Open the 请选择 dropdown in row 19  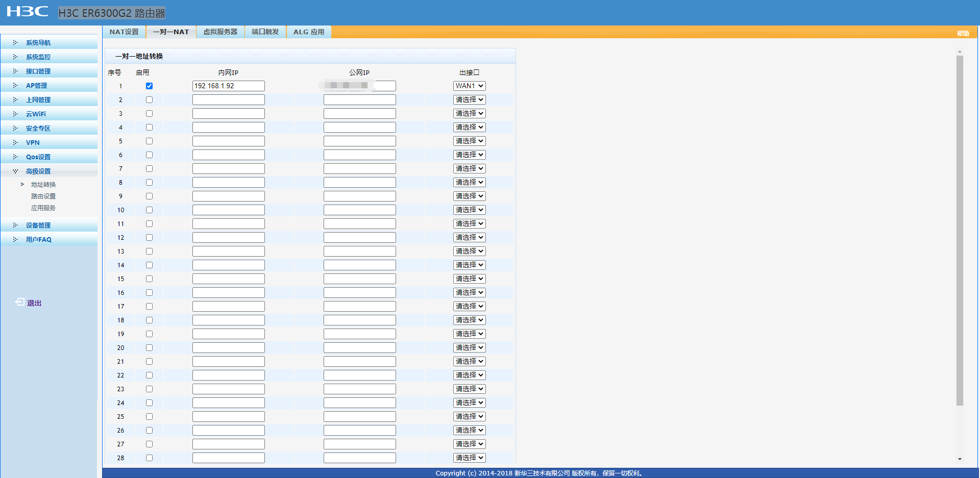pyautogui.click(x=470, y=334)
